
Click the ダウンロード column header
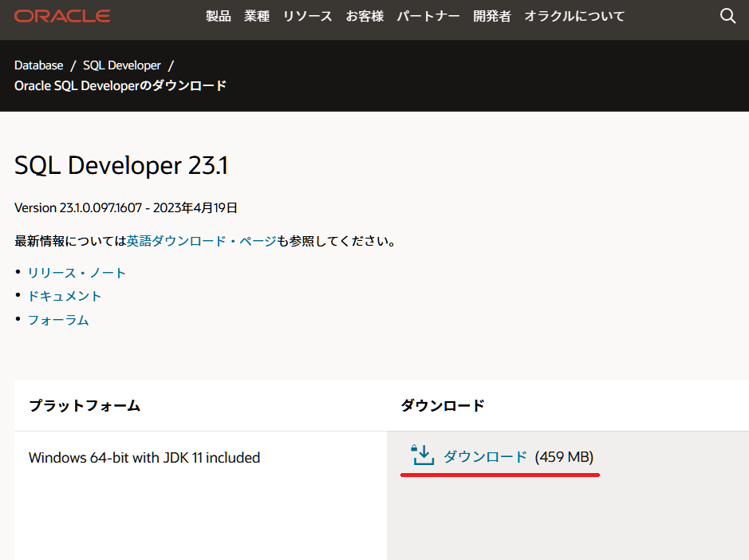pos(443,406)
